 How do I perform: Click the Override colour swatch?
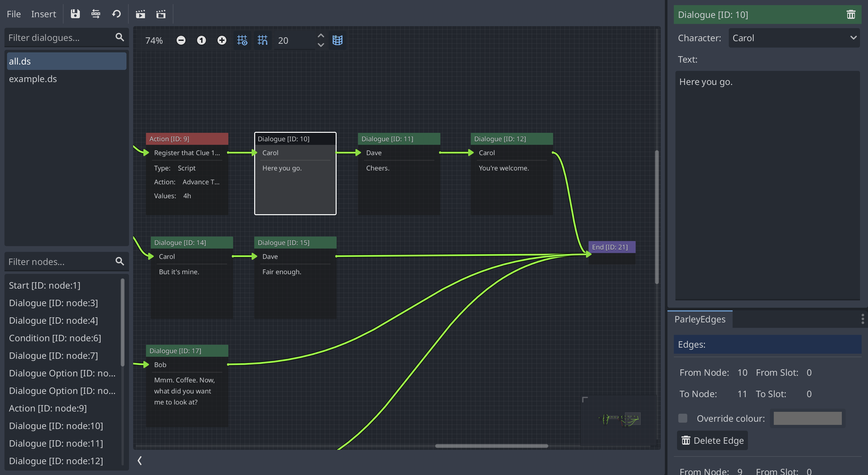click(x=807, y=418)
